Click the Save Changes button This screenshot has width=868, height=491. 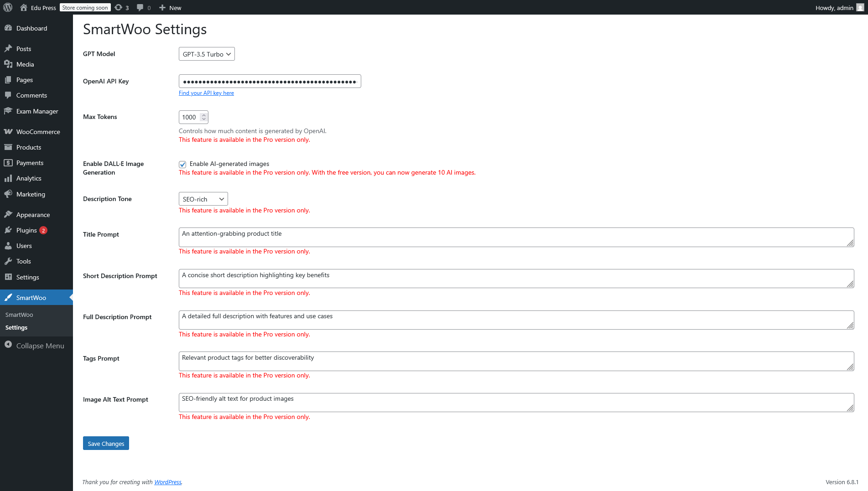pos(106,443)
